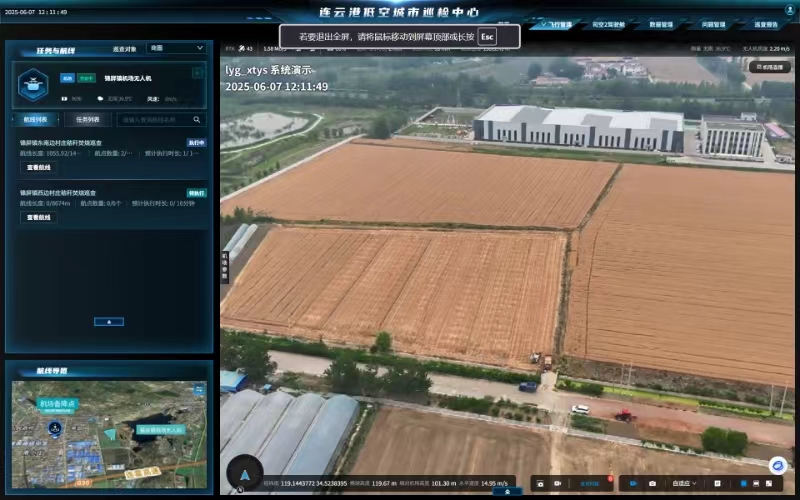
Task: Click the weather cloud icon on drone card
Action: point(100,99)
